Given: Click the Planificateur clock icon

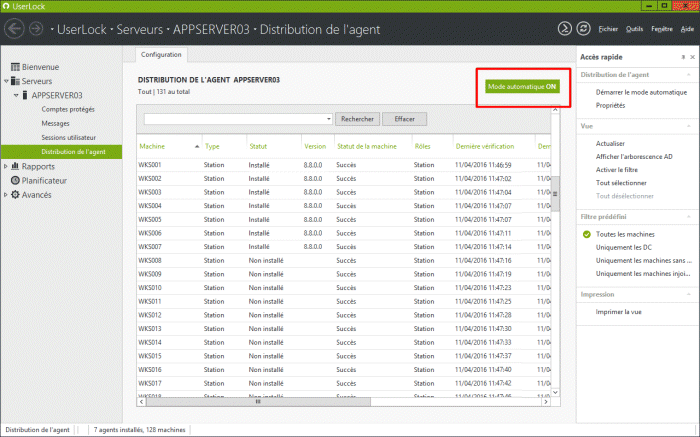Looking at the screenshot, I should click(x=15, y=180).
